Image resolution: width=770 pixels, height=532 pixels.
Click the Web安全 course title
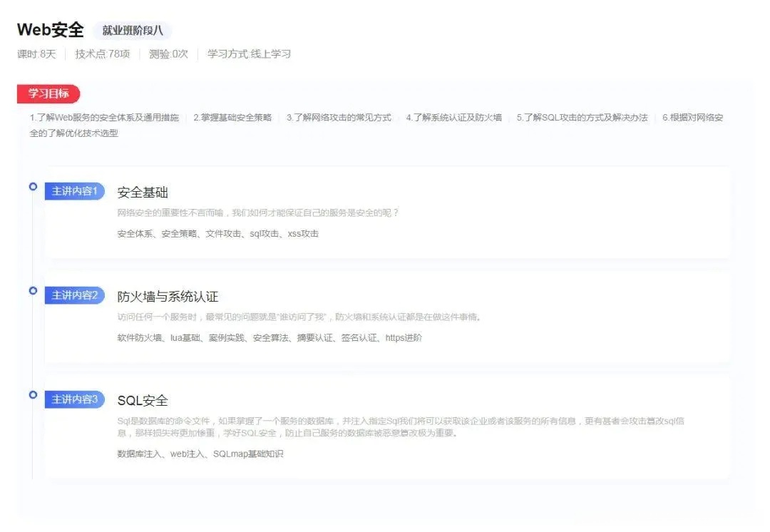click(50, 30)
